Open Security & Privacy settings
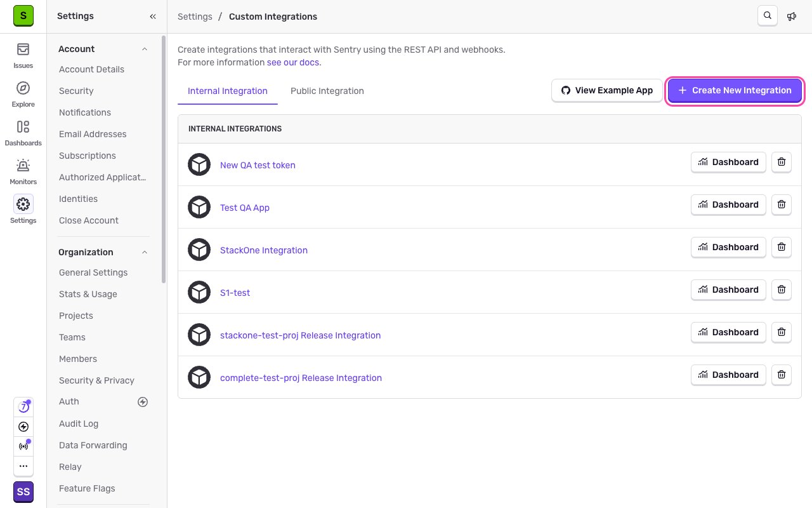 coord(96,380)
